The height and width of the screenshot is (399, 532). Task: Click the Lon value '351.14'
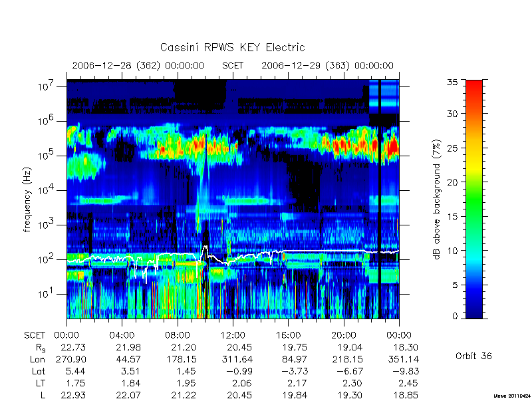pos(403,359)
